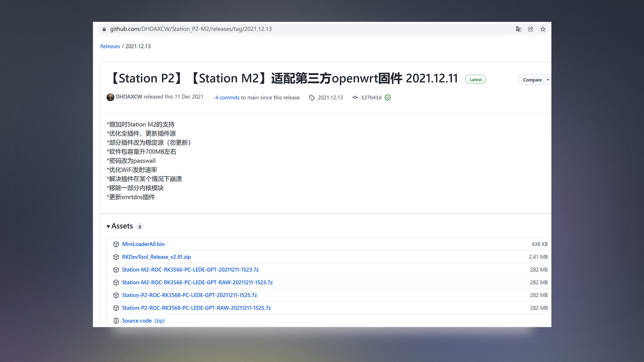The width and height of the screenshot is (644, 362).
Task: Click the bookmark star in the address bar
Action: tap(543, 29)
